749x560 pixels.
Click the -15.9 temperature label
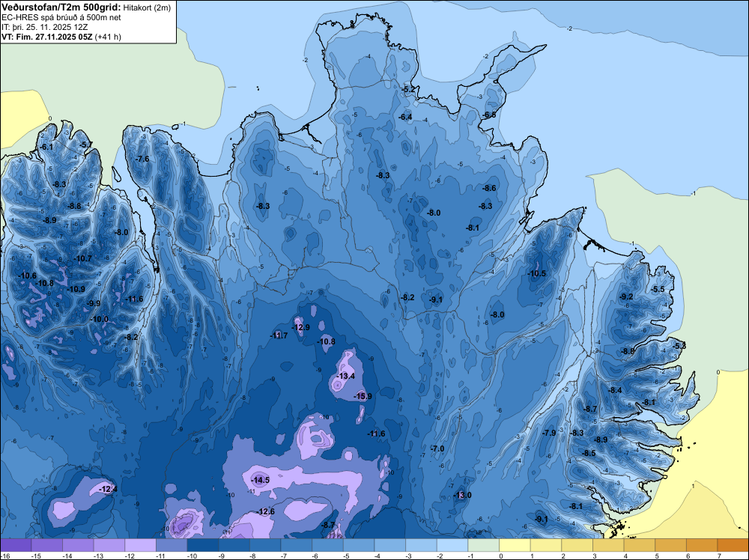[363, 396]
